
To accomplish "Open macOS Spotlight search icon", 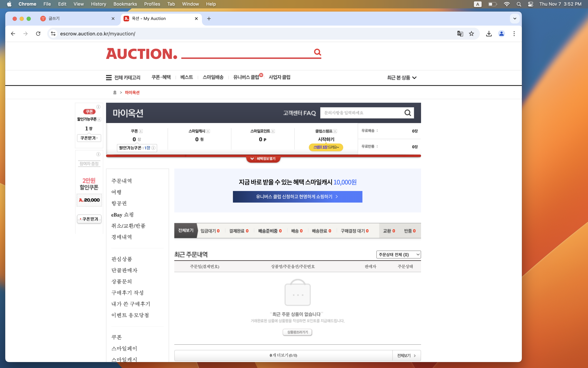I will 519,4.
